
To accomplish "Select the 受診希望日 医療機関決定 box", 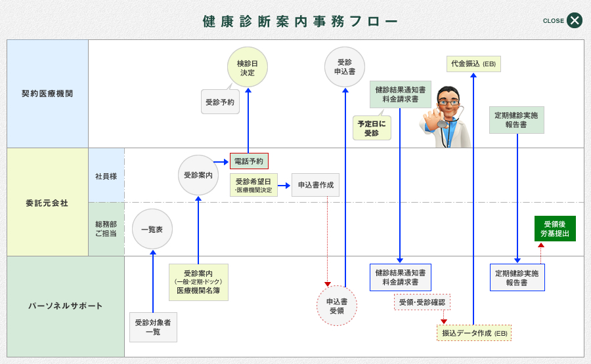I will pyautogui.click(x=253, y=185).
